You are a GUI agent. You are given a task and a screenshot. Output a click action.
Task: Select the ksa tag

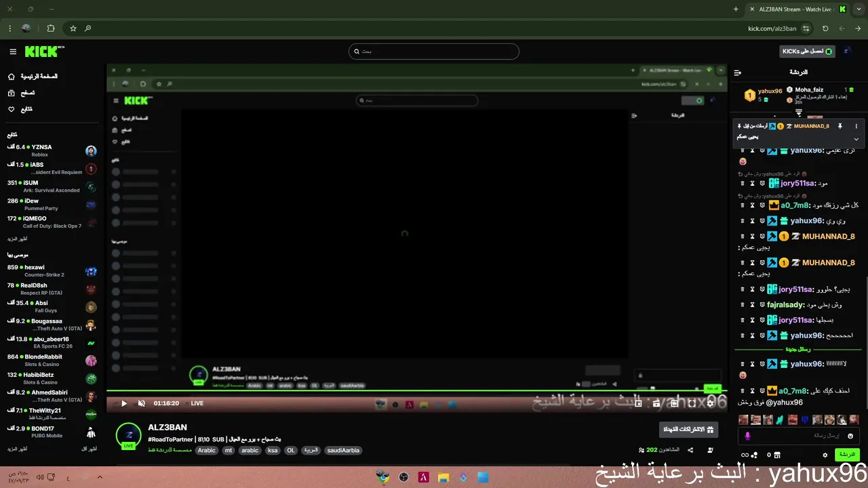point(273,450)
